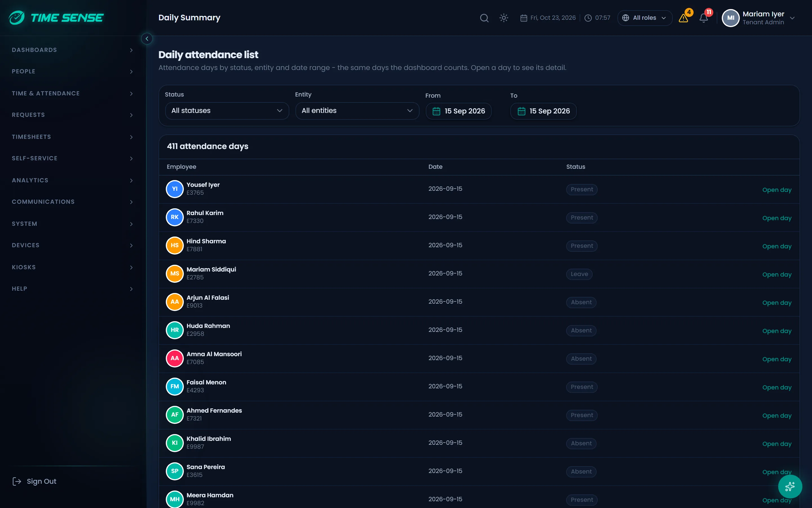Open the AI assistant sparkle button
The height and width of the screenshot is (508, 812).
pos(790,486)
